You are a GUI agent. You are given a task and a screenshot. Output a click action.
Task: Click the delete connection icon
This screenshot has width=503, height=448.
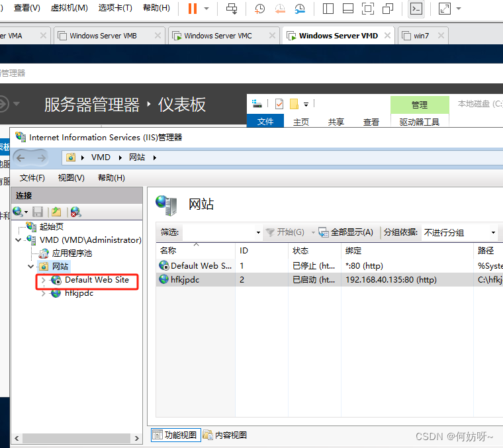pyautogui.click(x=75, y=212)
